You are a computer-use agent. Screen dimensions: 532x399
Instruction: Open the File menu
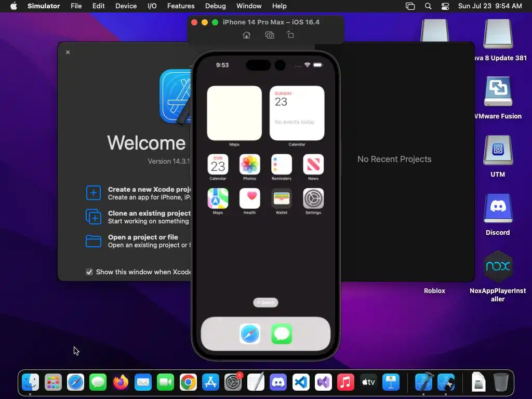pos(76,6)
